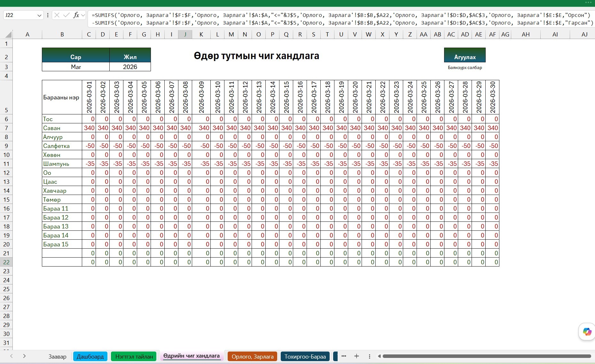The height and width of the screenshot is (364, 595).
Task: Click the 2026-03-30 date header
Action: click(x=492, y=97)
